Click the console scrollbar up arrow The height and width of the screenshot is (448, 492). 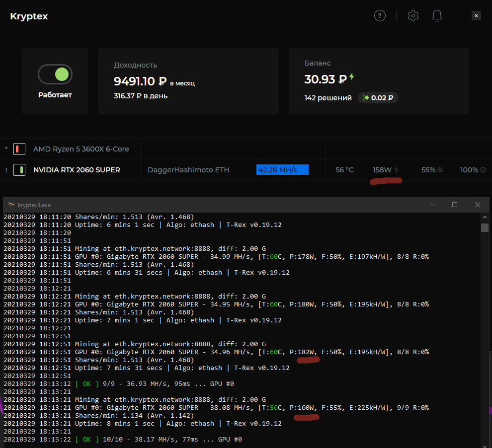485,217
